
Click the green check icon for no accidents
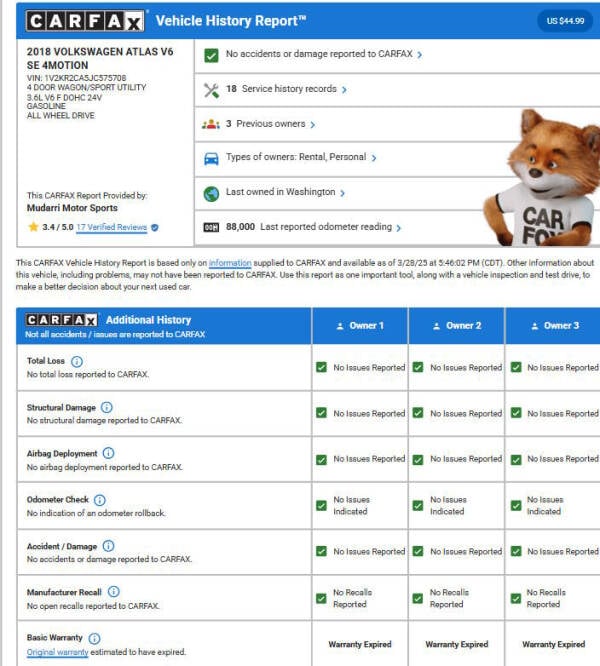coord(211,55)
